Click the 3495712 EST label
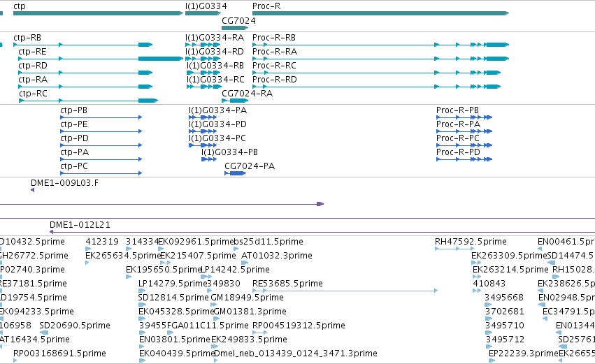The width and height of the screenshot is (595, 364). click(x=505, y=340)
